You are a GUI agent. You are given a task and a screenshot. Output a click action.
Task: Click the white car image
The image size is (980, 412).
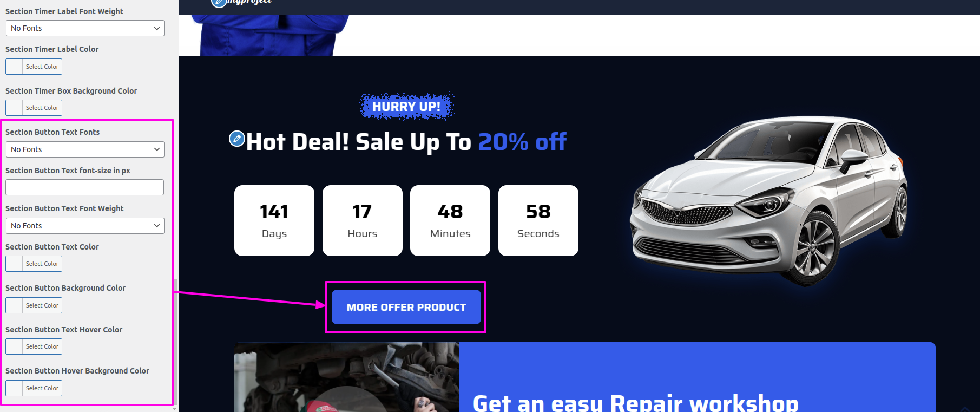pos(768,200)
